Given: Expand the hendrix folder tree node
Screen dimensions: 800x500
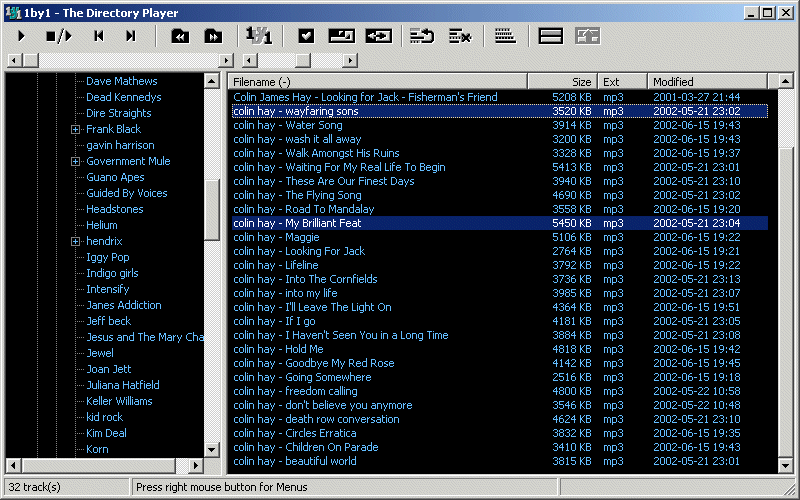Looking at the screenshot, I should (75, 241).
